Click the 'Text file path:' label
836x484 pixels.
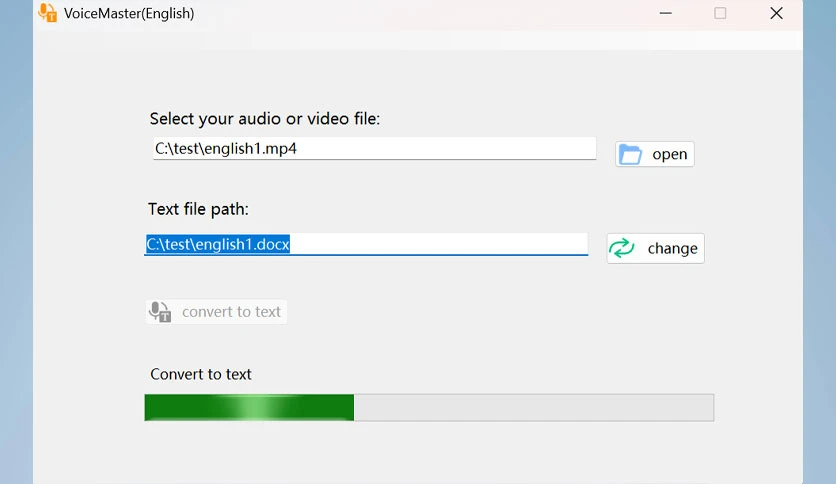tap(198, 209)
